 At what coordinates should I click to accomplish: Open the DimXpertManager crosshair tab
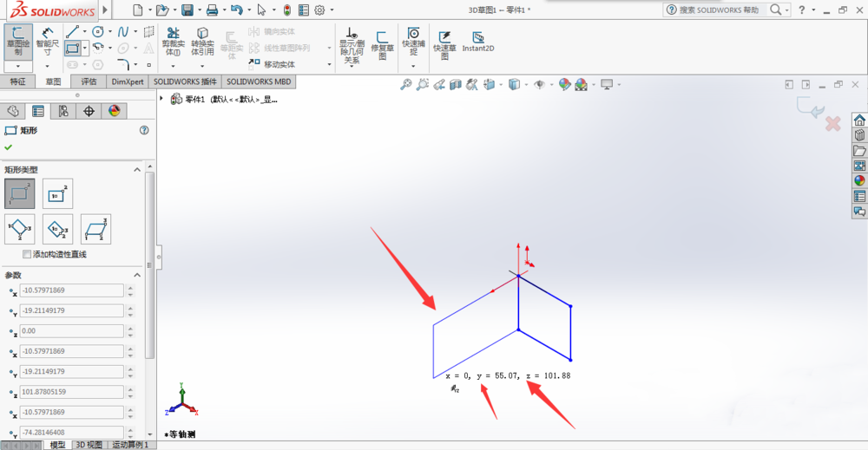(89, 111)
